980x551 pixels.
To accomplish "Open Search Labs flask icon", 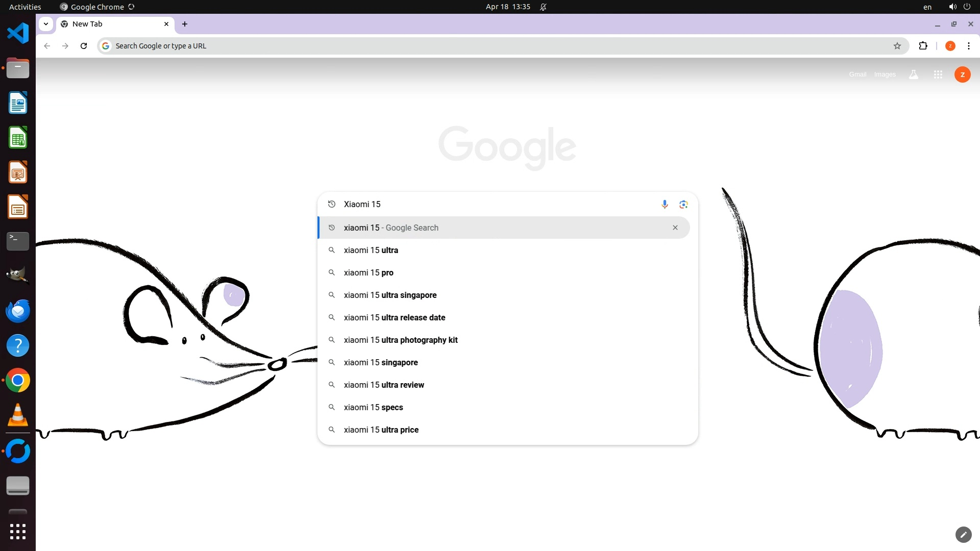I will click(x=914, y=74).
